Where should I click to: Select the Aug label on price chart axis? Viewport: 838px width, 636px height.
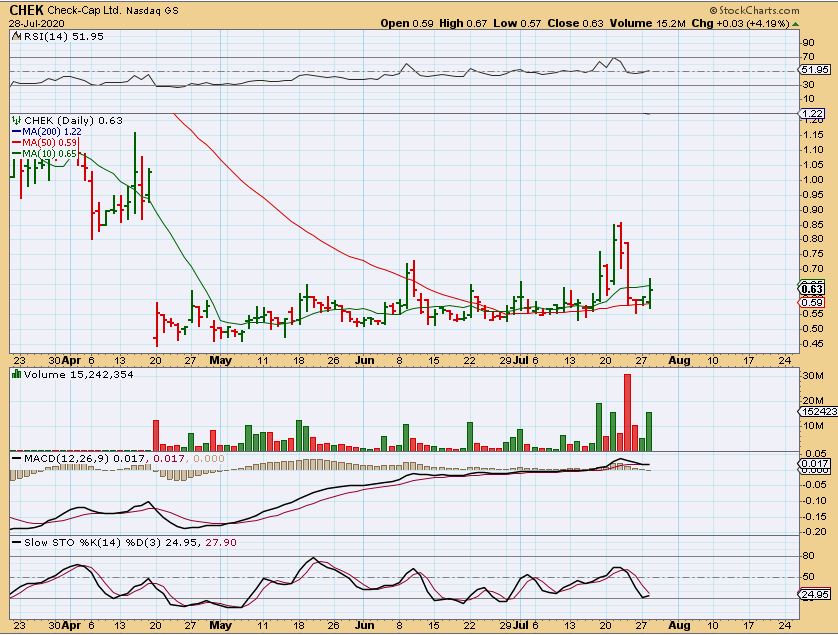pos(680,359)
